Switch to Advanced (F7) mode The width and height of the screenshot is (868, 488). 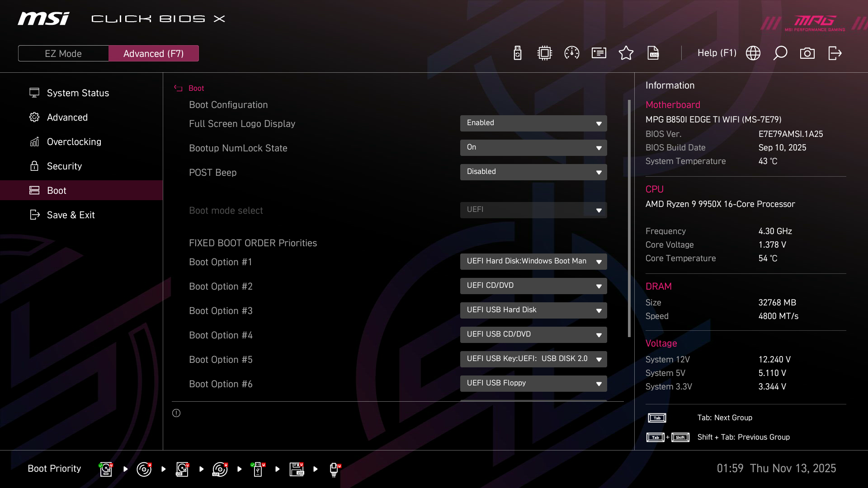pyautogui.click(x=154, y=53)
